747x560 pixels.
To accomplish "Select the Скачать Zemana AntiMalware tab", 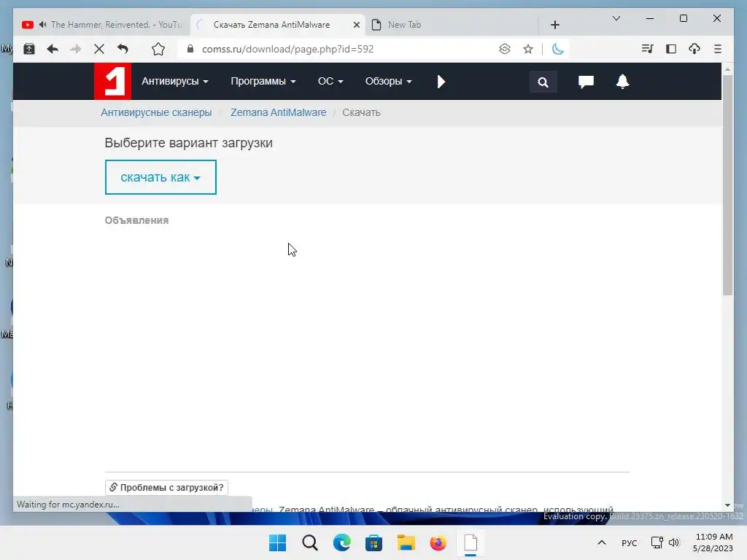I will pyautogui.click(x=271, y=25).
